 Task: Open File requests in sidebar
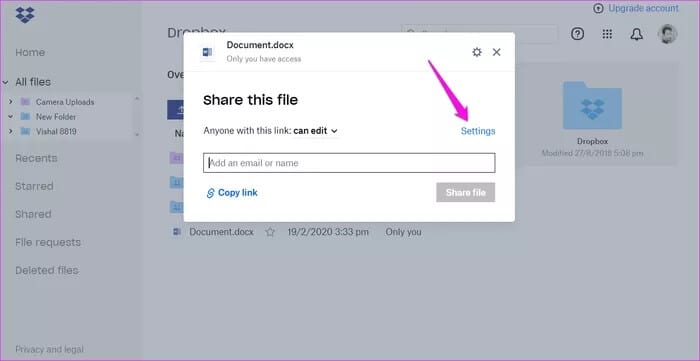48,242
